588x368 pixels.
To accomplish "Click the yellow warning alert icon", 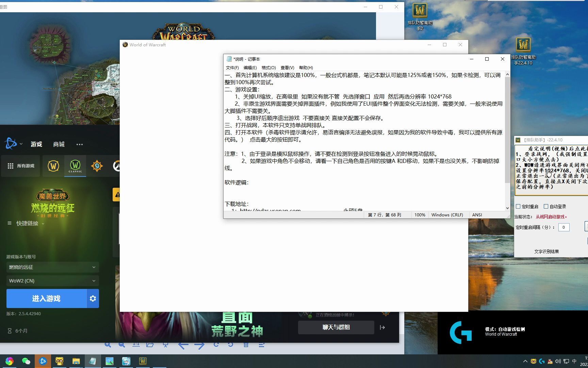I will tap(117, 195).
